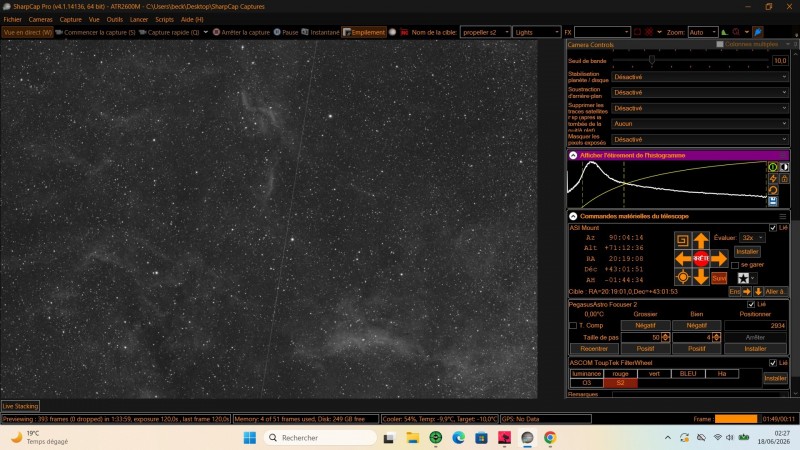Slew mount left with left arrow
800x450 pixels.
[683, 259]
